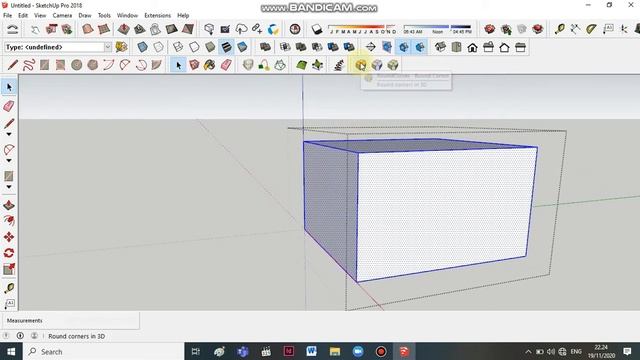The width and height of the screenshot is (640, 360).
Task: Select the Offset tool in left toolbar
Action: [9, 221]
